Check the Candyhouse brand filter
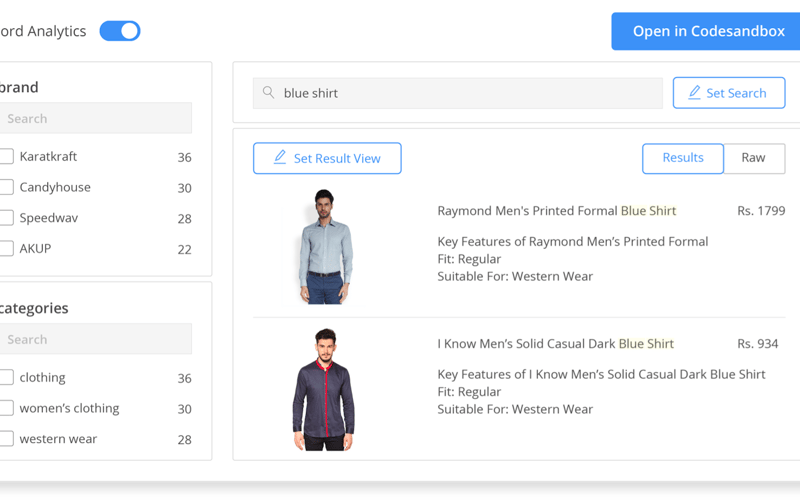 (6, 187)
